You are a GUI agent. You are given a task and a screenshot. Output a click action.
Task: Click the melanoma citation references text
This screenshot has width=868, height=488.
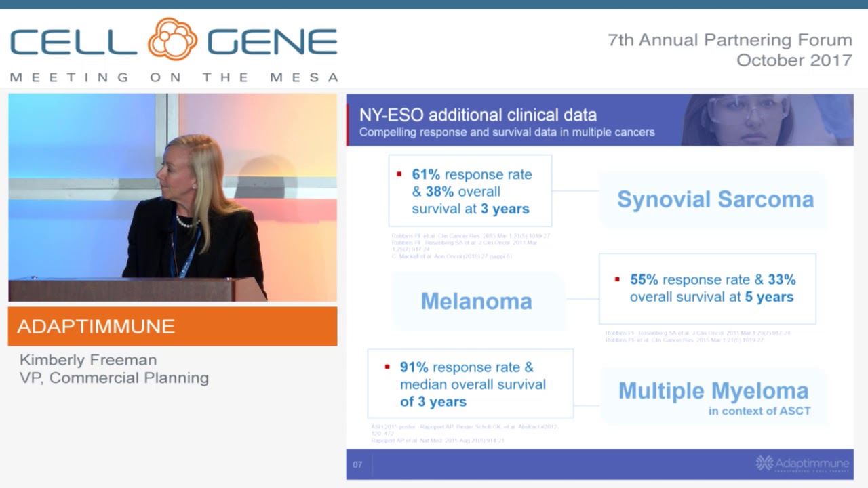698,336
